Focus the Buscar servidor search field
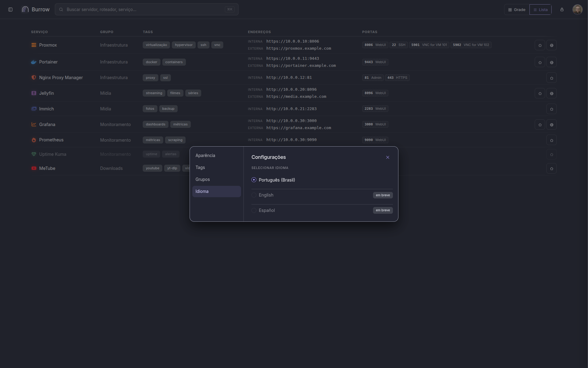The image size is (588, 368). tap(146, 10)
